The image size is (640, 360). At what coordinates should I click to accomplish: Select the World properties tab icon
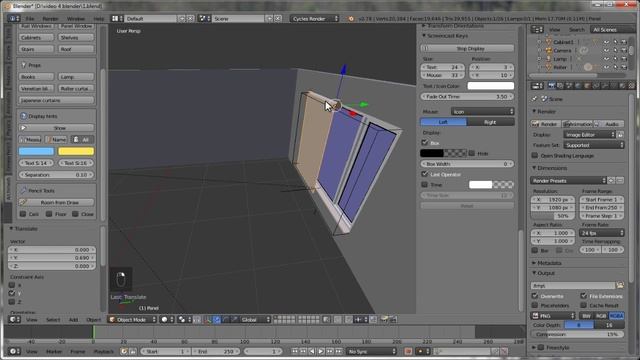[x=578, y=86]
